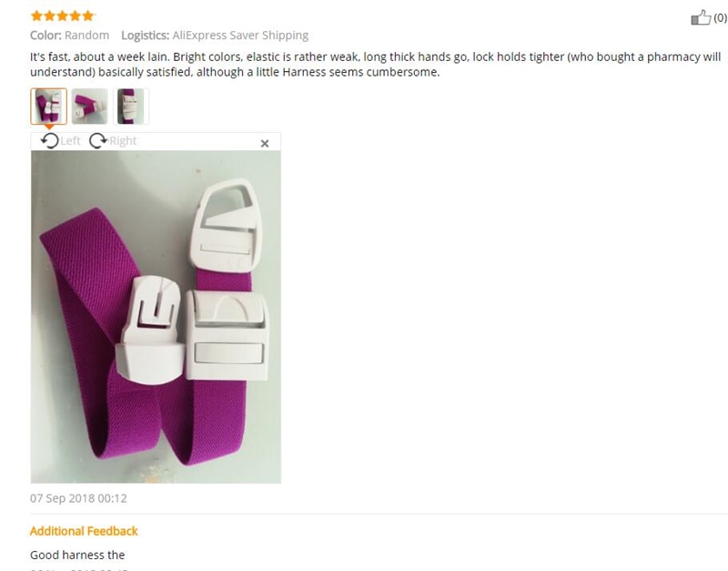Rotate the review photo right
728x571 pixels.
click(x=98, y=140)
